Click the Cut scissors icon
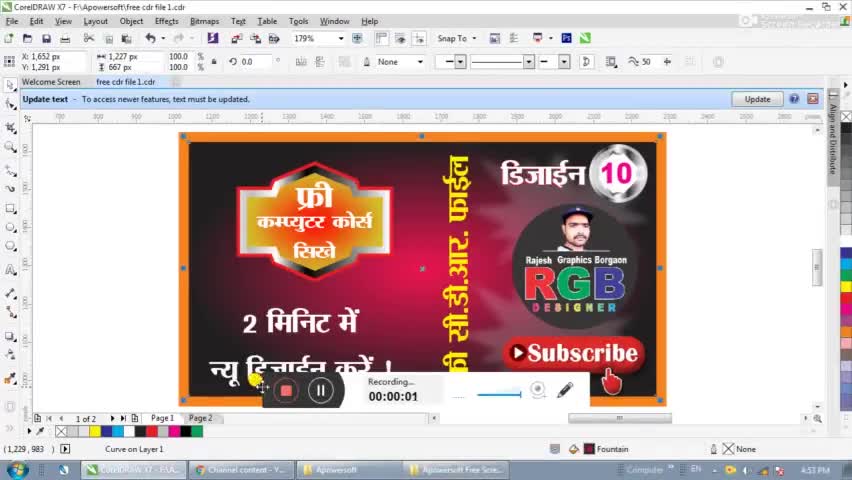The image size is (852, 480). pyautogui.click(x=89, y=38)
